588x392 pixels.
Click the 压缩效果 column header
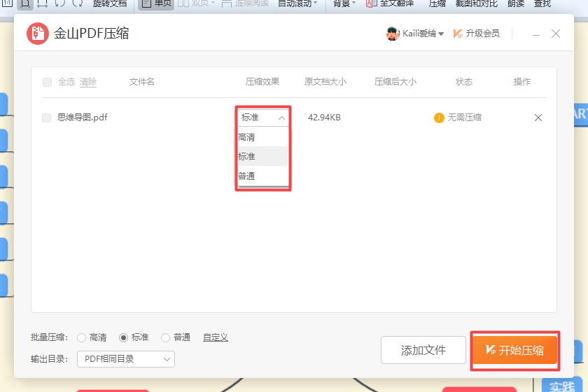(262, 82)
